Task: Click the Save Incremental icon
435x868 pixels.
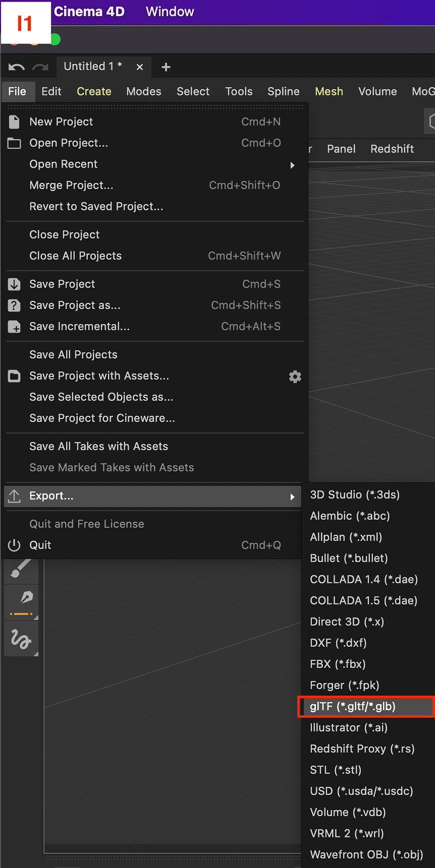Action: pyautogui.click(x=14, y=327)
